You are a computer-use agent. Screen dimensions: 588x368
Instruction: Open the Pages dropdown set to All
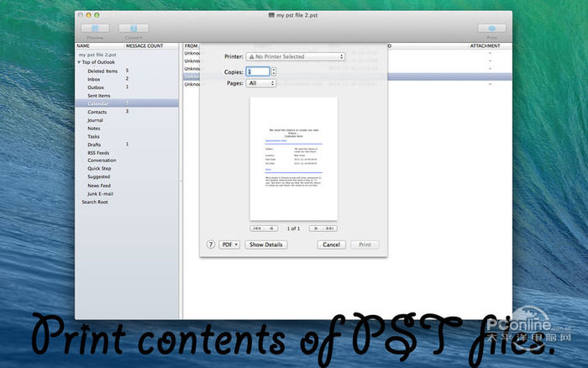coord(261,83)
